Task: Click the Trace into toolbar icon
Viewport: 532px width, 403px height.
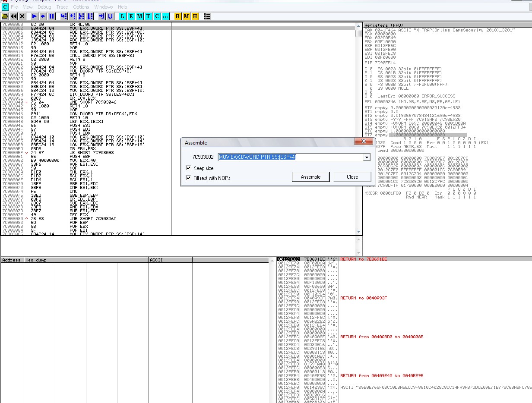Action: (x=81, y=16)
